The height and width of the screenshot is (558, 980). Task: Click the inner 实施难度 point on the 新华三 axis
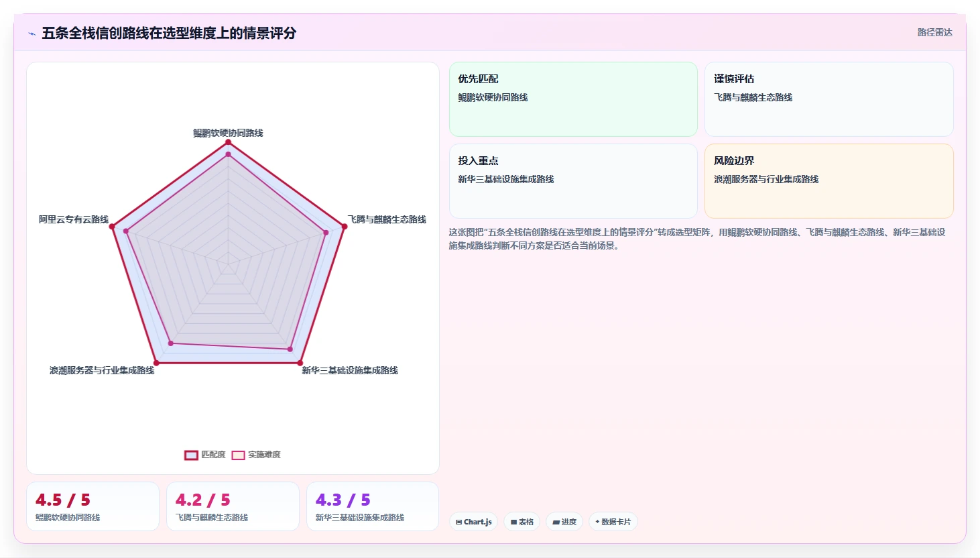coord(290,349)
